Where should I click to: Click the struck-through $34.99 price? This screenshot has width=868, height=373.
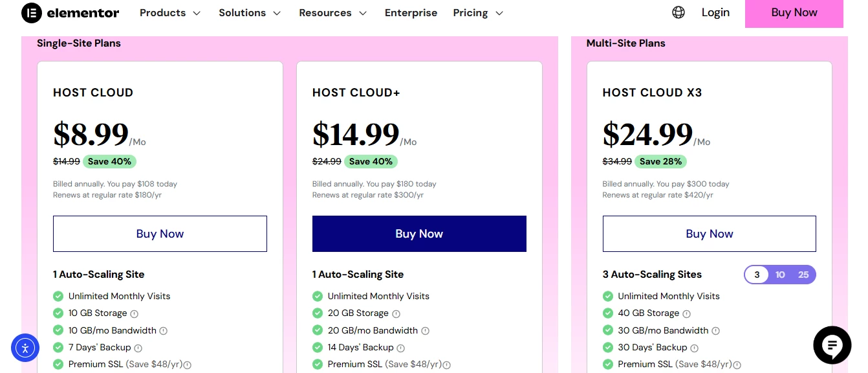click(617, 161)
